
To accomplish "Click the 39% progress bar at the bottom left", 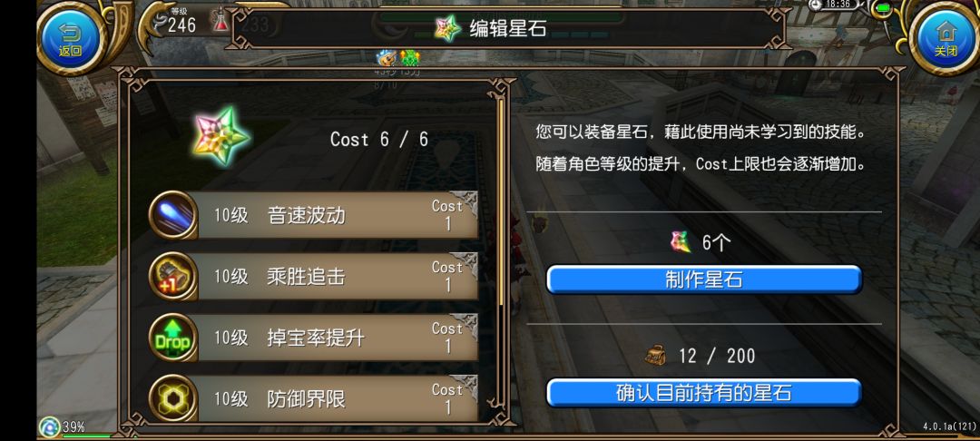I will tap(87, 435).
